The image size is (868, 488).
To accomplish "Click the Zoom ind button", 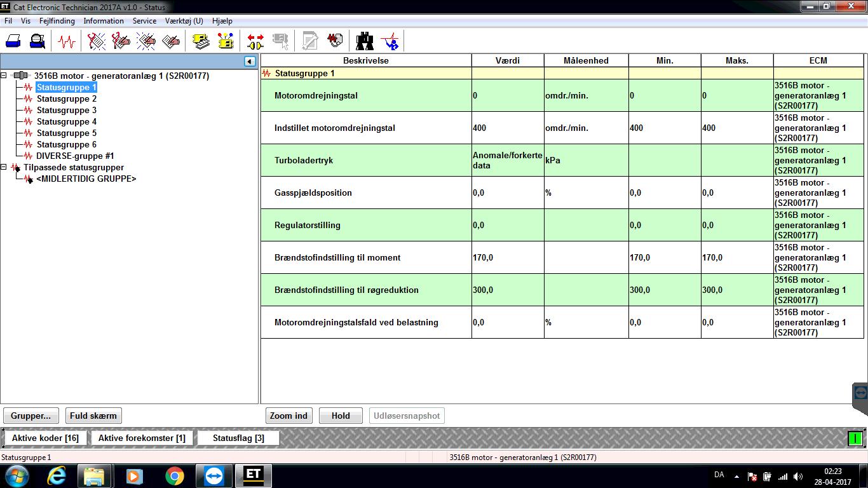I will (288, 416).
